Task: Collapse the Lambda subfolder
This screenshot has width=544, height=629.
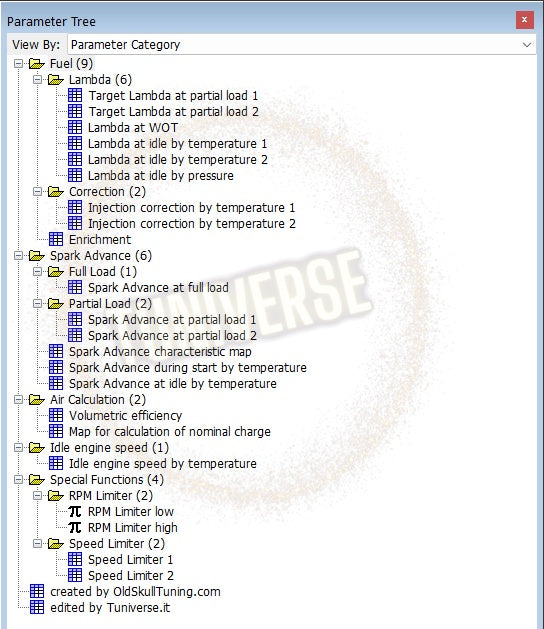Action: (37, 80)
